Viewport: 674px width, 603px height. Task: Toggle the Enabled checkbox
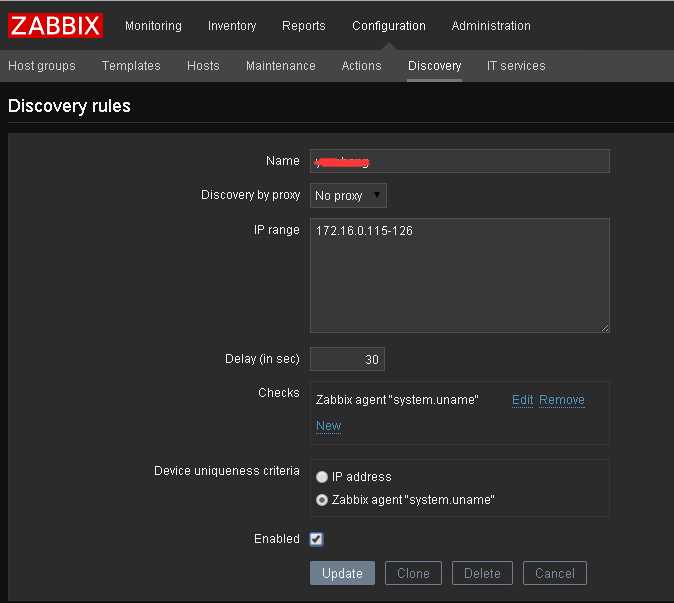coord(316,539)
